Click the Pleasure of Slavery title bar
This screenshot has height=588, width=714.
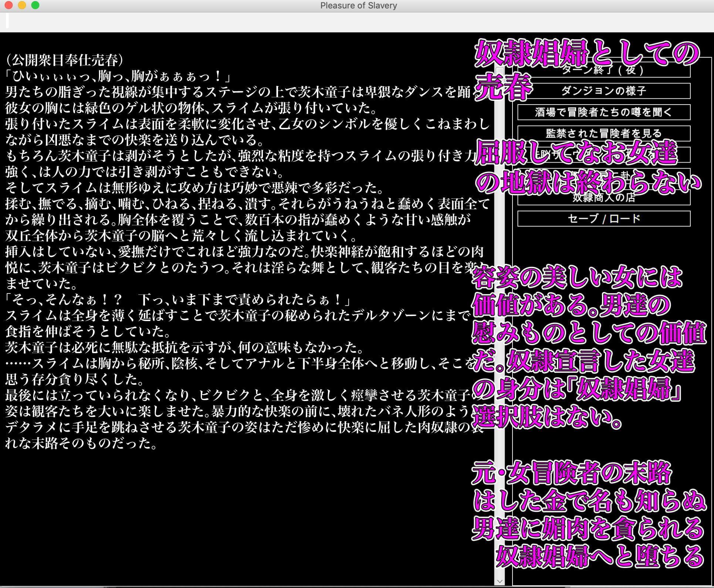tap(358, 6)
